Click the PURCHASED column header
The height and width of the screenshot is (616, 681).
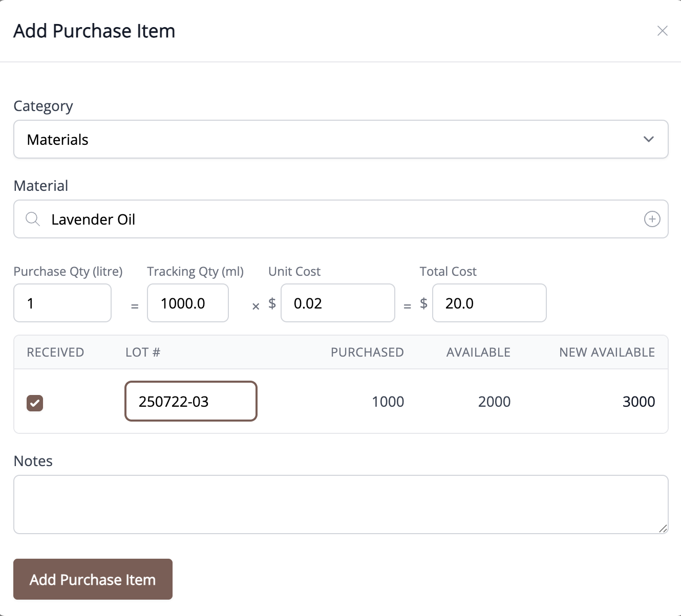tap(367, 352)
